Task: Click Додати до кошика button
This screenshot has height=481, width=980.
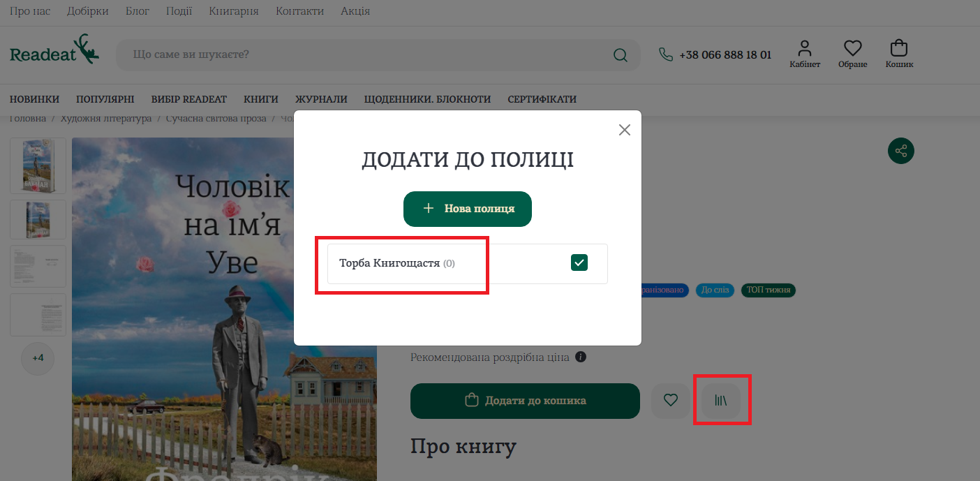Action: pyautogui.click(x=525, y=401)
